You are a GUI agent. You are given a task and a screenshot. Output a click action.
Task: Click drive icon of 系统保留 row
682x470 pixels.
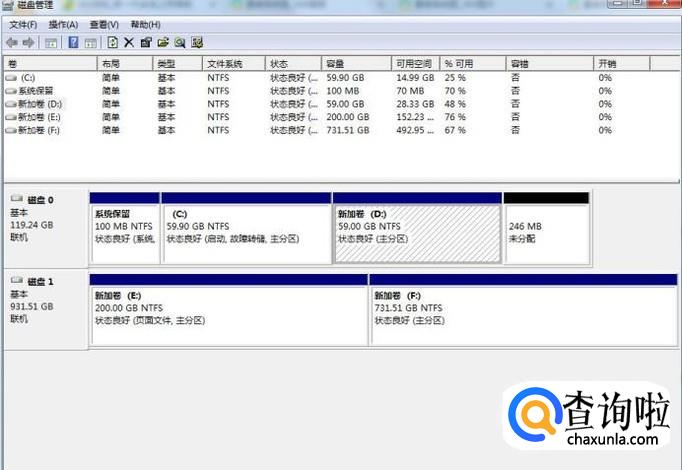click(11, 91)
